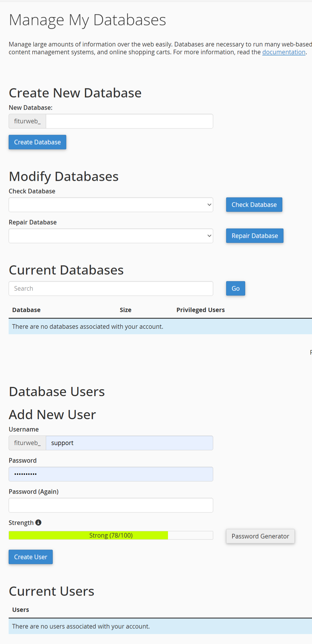Image resolution: width=312 pixels, height=644 pixels.
Task: Click the Check Database label above dropdown
Action: (32, 191)
